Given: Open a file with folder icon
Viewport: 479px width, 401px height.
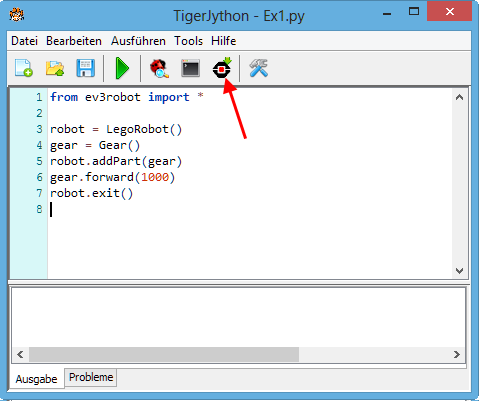Looking at the screenshot, I should [55, 68].
